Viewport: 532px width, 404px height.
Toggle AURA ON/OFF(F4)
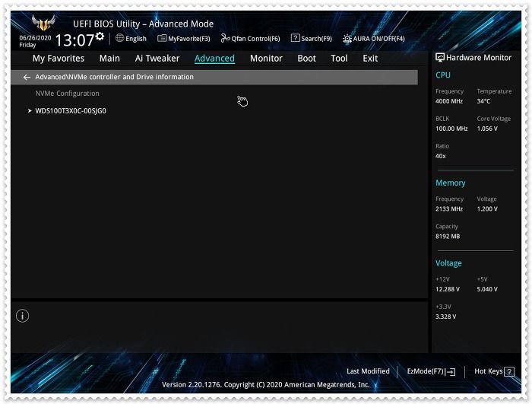click(374, 38)
